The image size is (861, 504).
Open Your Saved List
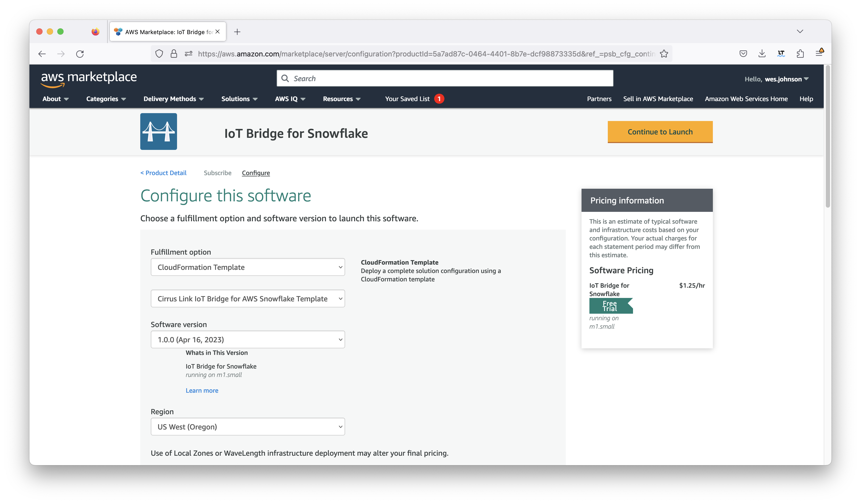pyautogui.click(x=407, y=99)
